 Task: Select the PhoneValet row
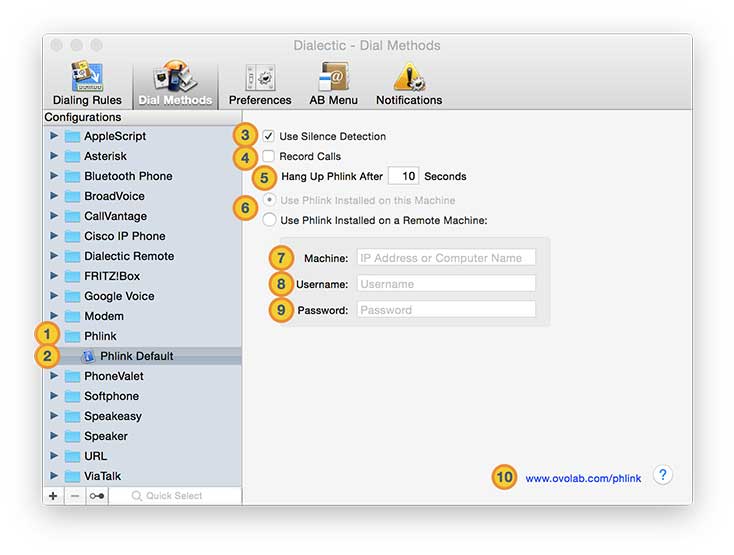click(142, 376)
